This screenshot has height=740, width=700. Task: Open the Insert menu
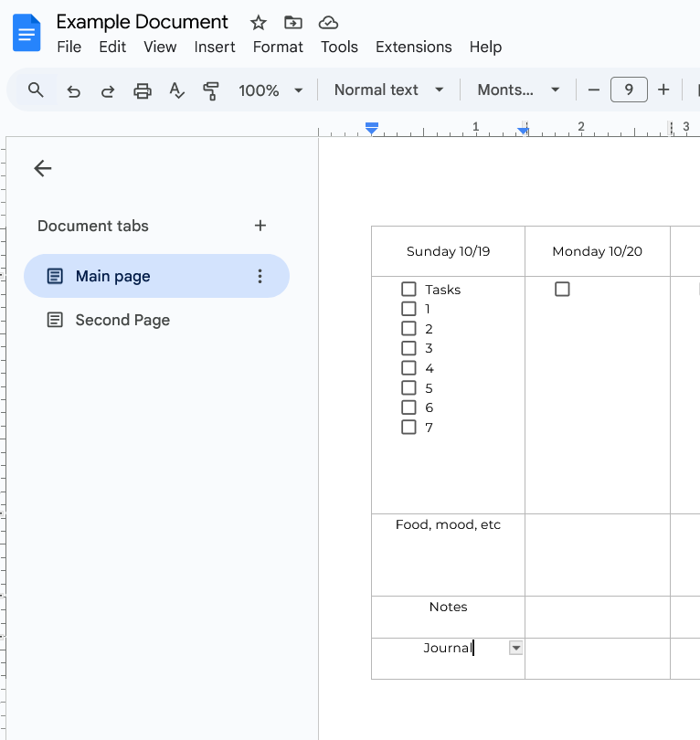click(215, 47)
